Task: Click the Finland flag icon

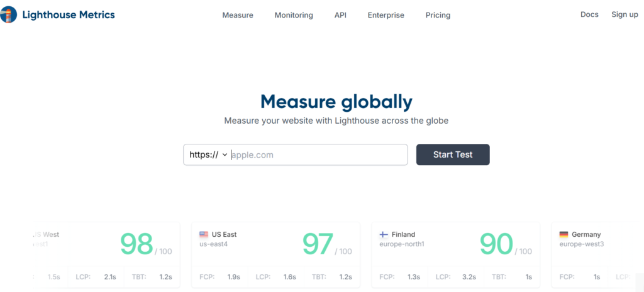Action: [383, 235]
